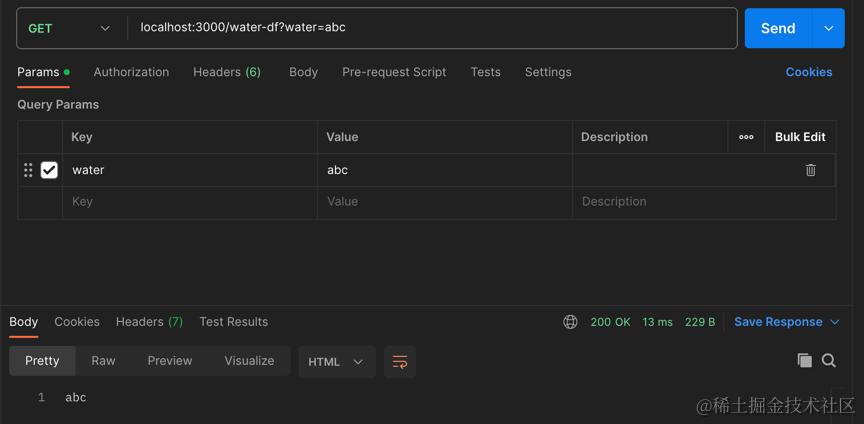Expand the Send button arrow options
The image size is (864, 424).
click(828, 28)
